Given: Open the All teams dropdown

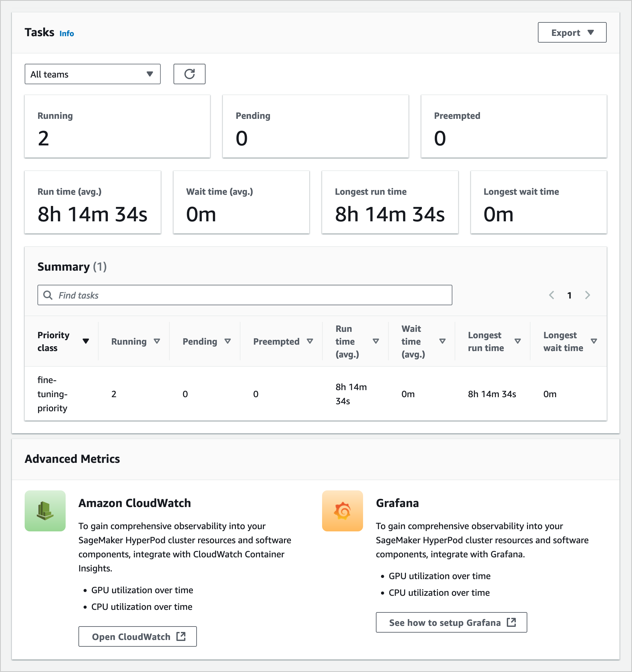Looking at the screenshot, I should tap(92, 74).
